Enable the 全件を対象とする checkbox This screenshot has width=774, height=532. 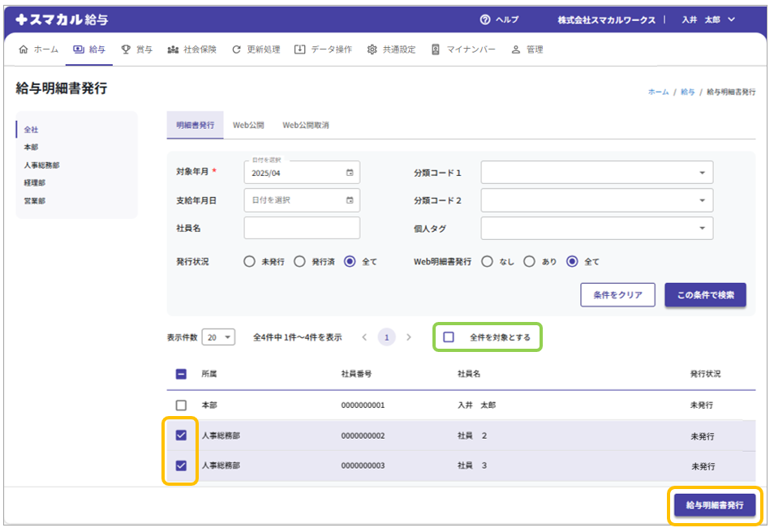coord(449,337)
